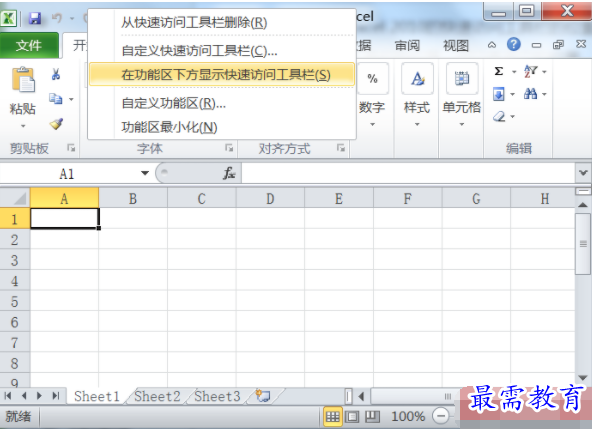Open the Fill dropdown arrow
Viewport: 592px width, 429px height.
[512, 94]
